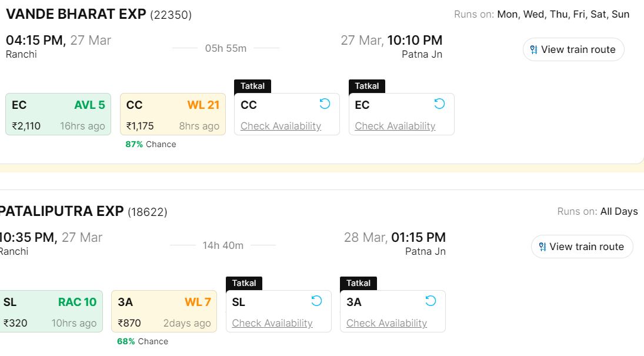This screenshot has height=356, width=644.
Task: Refresh Tatkal CC availability for Vande Bharat
Action: (325, 104)
